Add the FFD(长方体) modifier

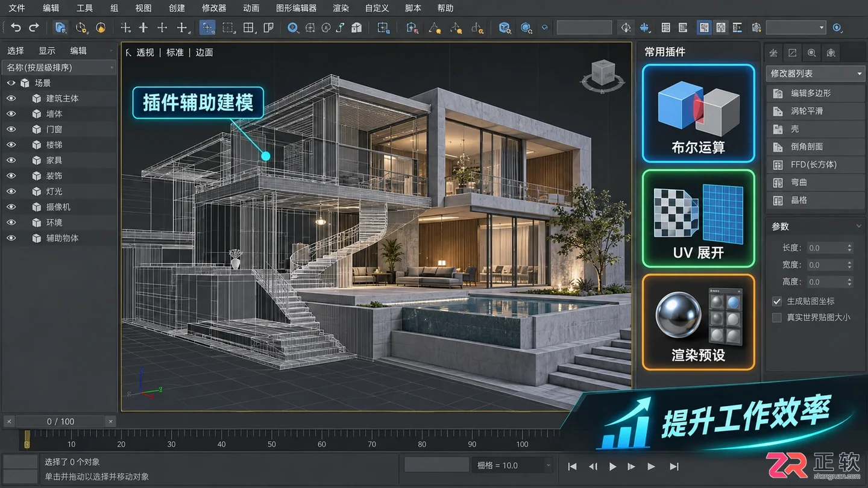point(816,164)
